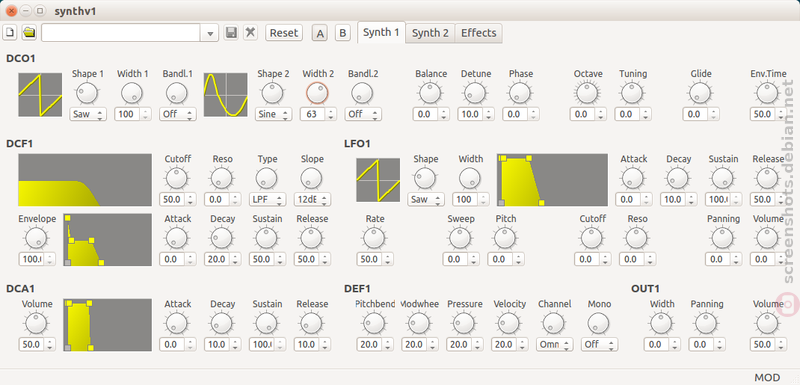
Task: Save preset with floppy disk icon
Action: (231, 33)
